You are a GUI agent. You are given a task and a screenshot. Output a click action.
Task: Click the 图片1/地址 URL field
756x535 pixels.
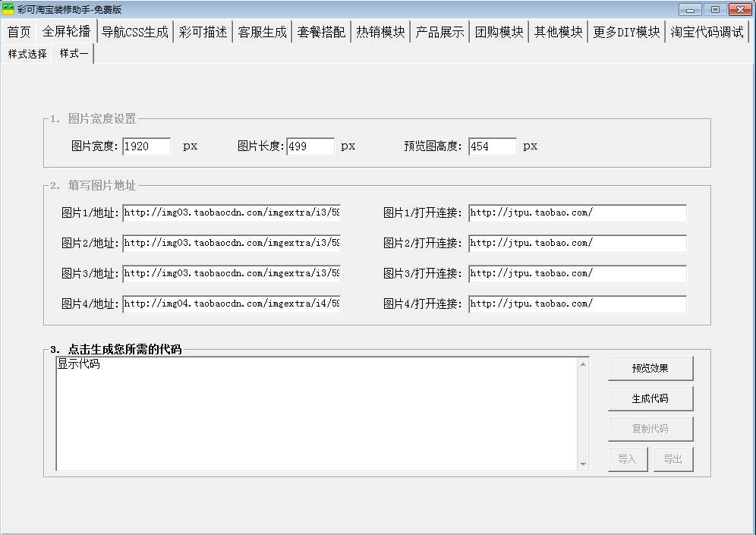click(232, 213)
